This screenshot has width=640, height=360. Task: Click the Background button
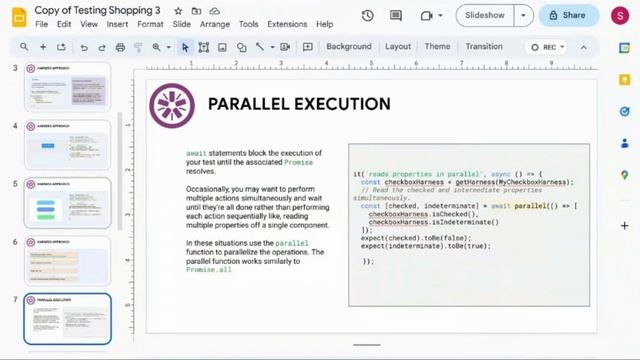click(349, 47)
